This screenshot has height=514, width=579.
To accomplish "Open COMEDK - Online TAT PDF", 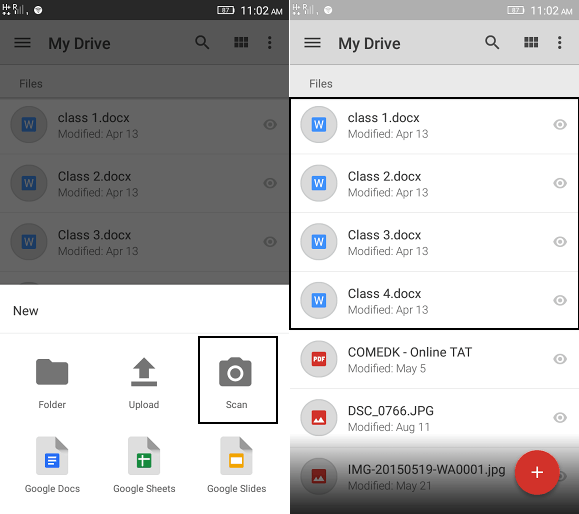I will point(434,359).
